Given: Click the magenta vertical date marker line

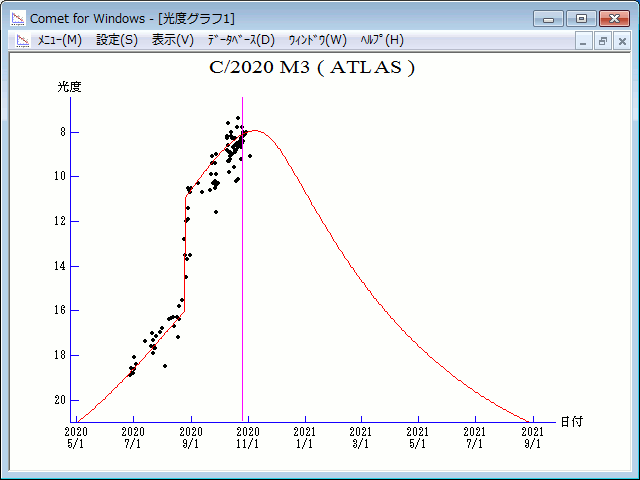Looking at the screenshot, I should (x=243, y=300).
